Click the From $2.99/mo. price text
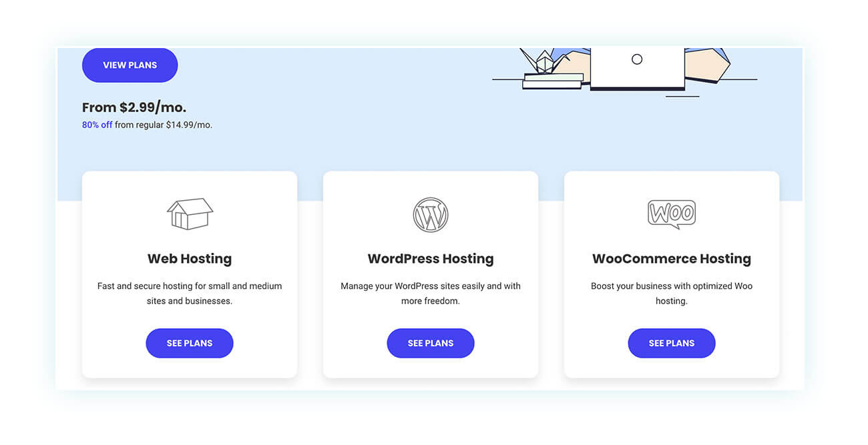The width and height of the screenshot is (868, 445). (x=134, y=107)
